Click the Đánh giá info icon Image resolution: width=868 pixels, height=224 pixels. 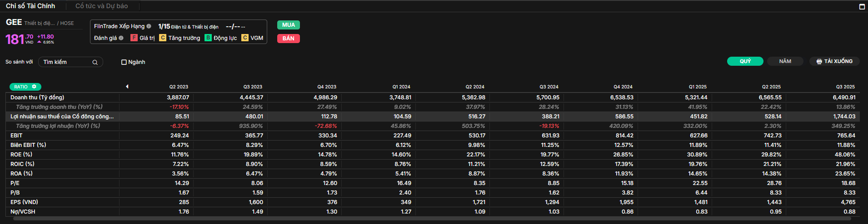(x=121, y=38)
